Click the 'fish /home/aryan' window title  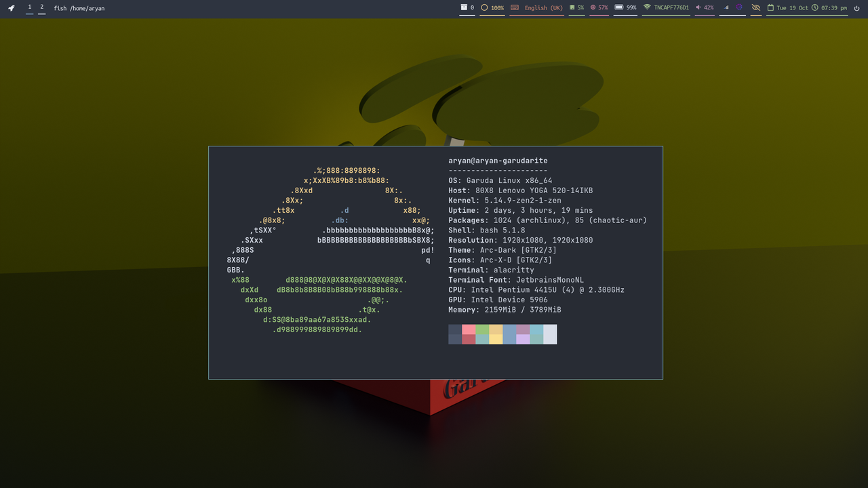pyautogui.click(x=79, y=8)
